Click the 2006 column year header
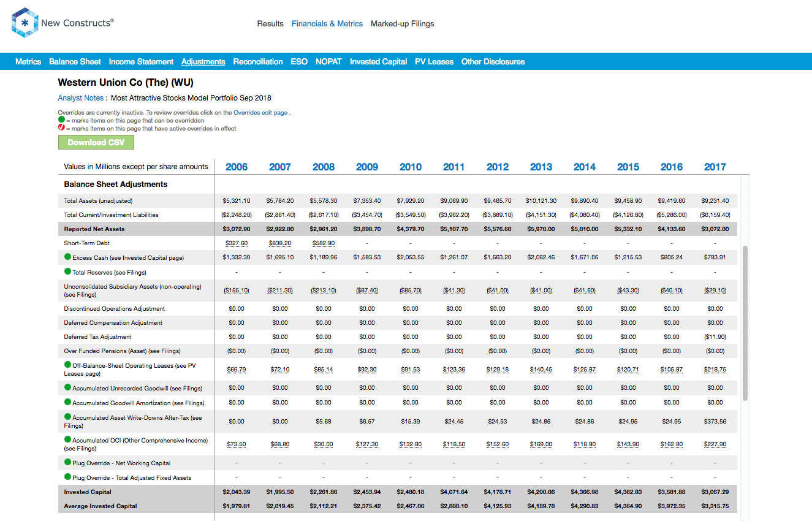Image resolution: width=812 pixels, height=521 pixels. [237, 167]
